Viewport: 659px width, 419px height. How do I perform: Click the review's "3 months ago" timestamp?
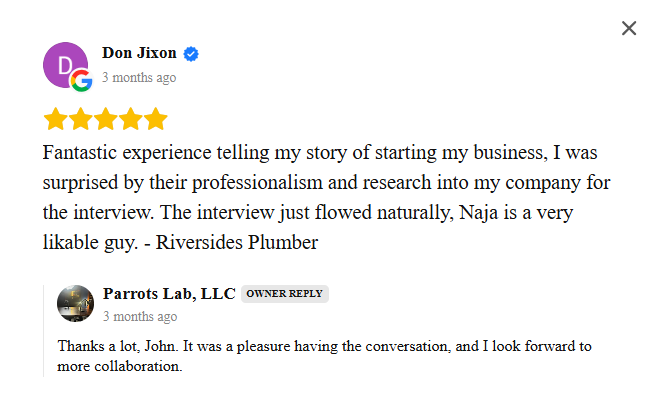(139, 77)
